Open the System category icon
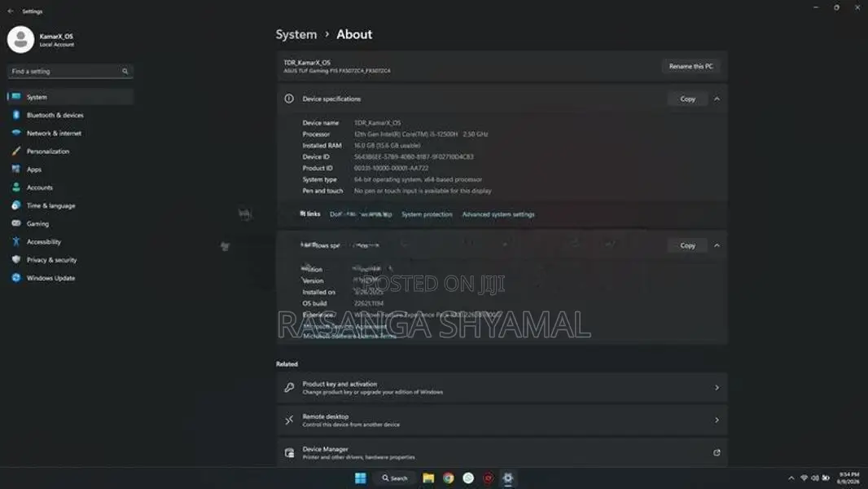The image size is (868, 489). pos(16,96)
